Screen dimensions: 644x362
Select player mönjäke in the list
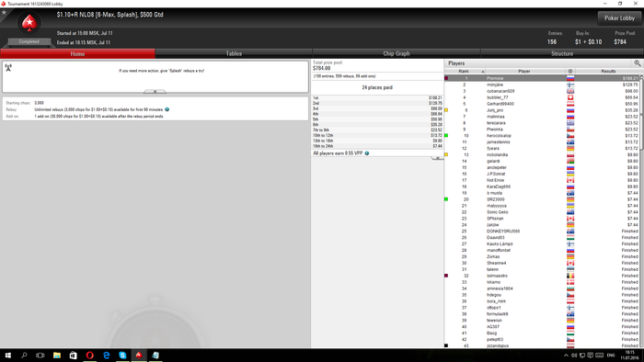(x=542, y=85)
